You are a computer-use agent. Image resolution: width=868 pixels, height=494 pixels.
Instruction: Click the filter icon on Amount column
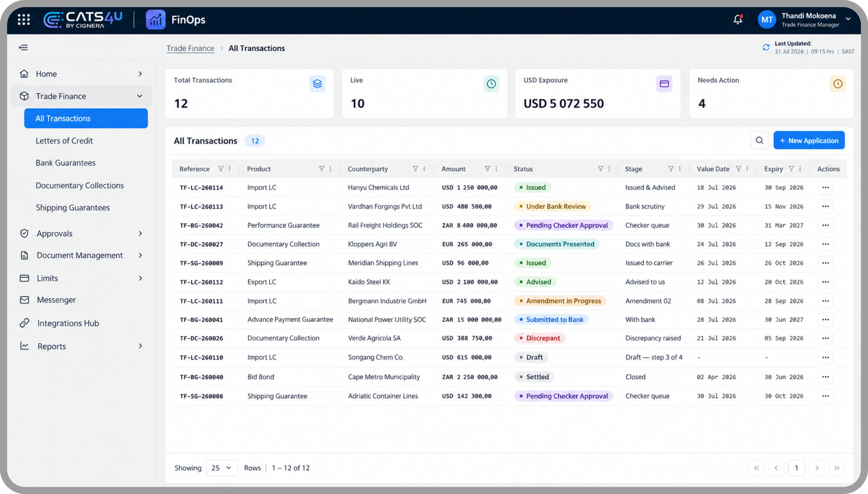point(487,169)
